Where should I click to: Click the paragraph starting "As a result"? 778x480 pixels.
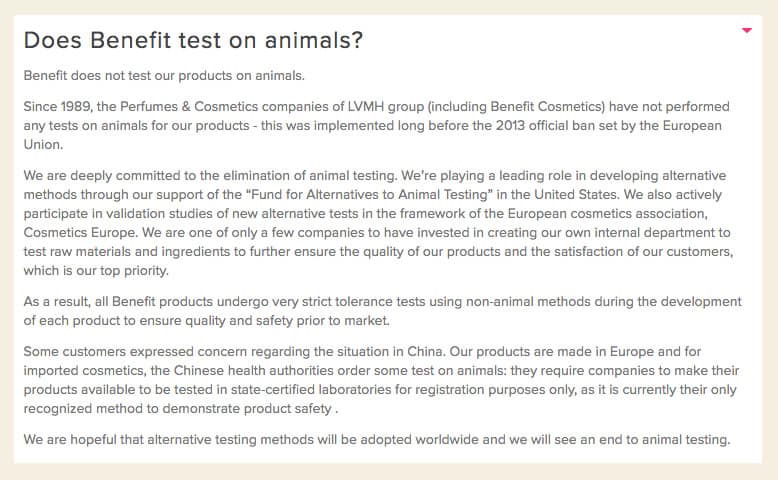coord(382,311)
